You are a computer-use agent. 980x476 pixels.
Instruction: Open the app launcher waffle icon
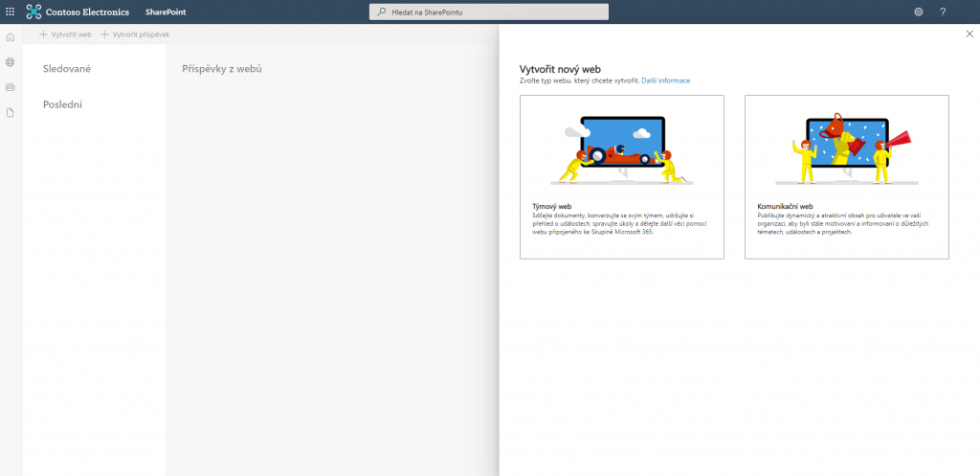pos(11,11)
